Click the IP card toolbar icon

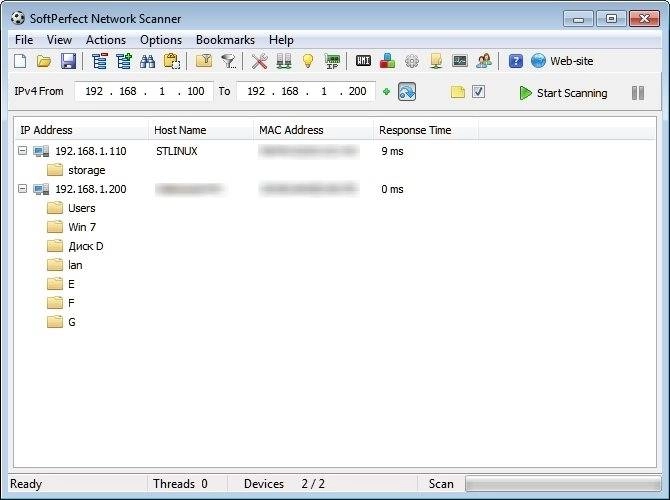pos(332,61)
